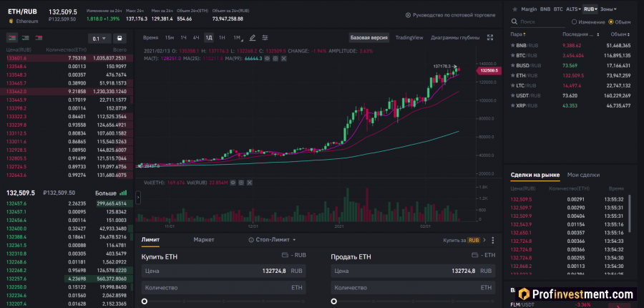
Task: Switch to the Маркет order tab
Action: click(204, 240)
